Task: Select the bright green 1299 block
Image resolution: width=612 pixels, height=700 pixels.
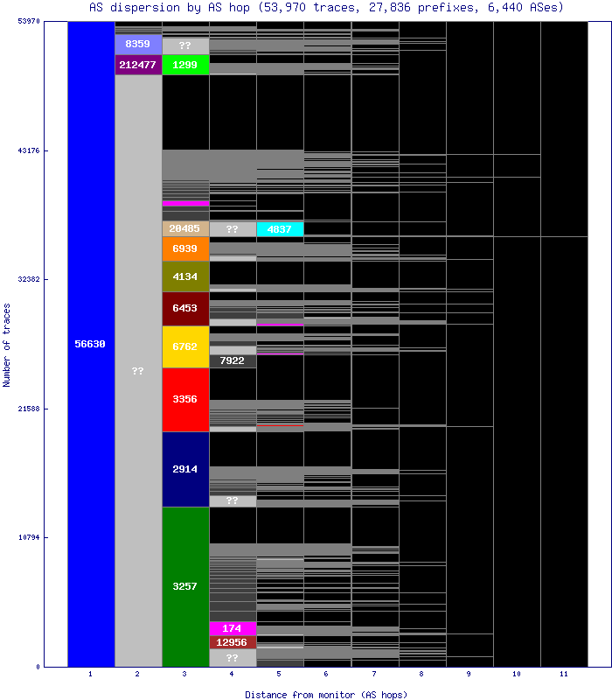Action: [185, 65]
